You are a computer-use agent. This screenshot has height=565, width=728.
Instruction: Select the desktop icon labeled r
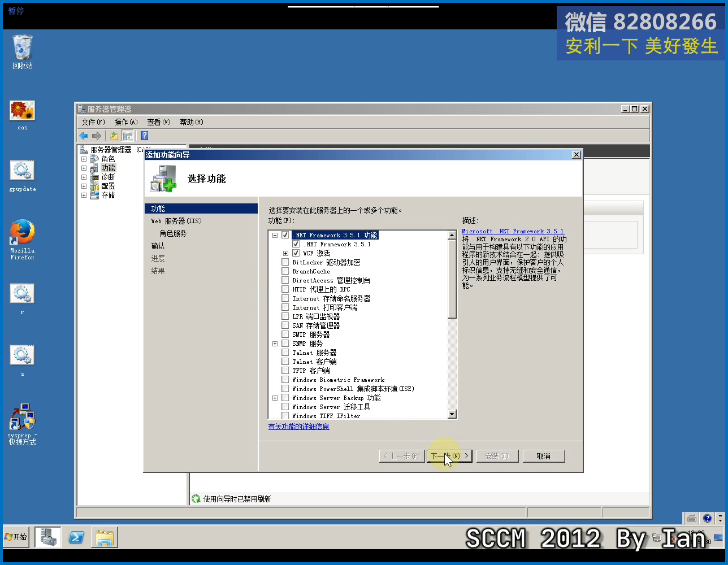pos(23,299)
